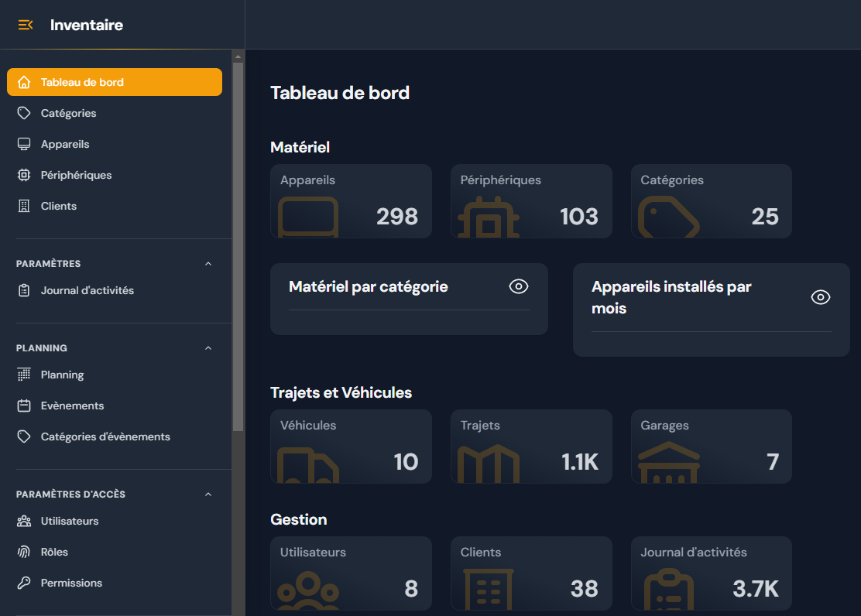The width and height of the screenshot is (861, 616).
Task: Click the Clients building icon in sidebar
Action: 24,206
